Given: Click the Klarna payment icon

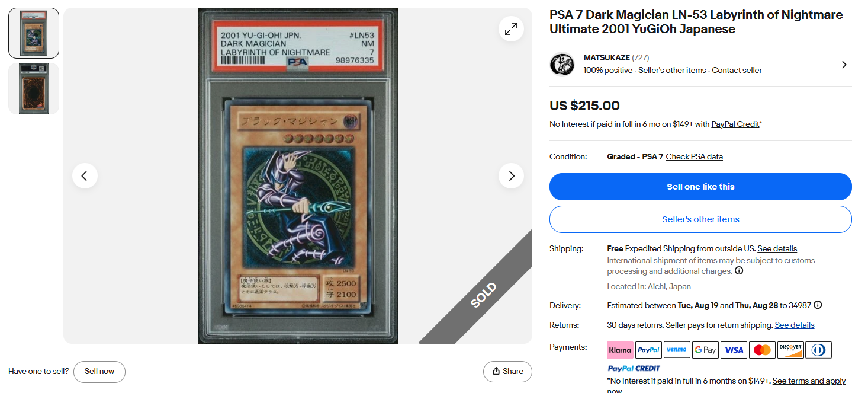Looking at the screenshot, I should tap(620, 350).
